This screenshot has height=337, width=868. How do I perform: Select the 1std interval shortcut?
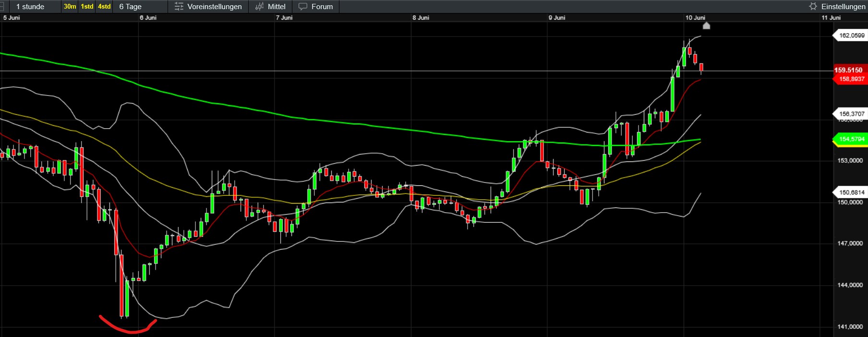(87, 7)
